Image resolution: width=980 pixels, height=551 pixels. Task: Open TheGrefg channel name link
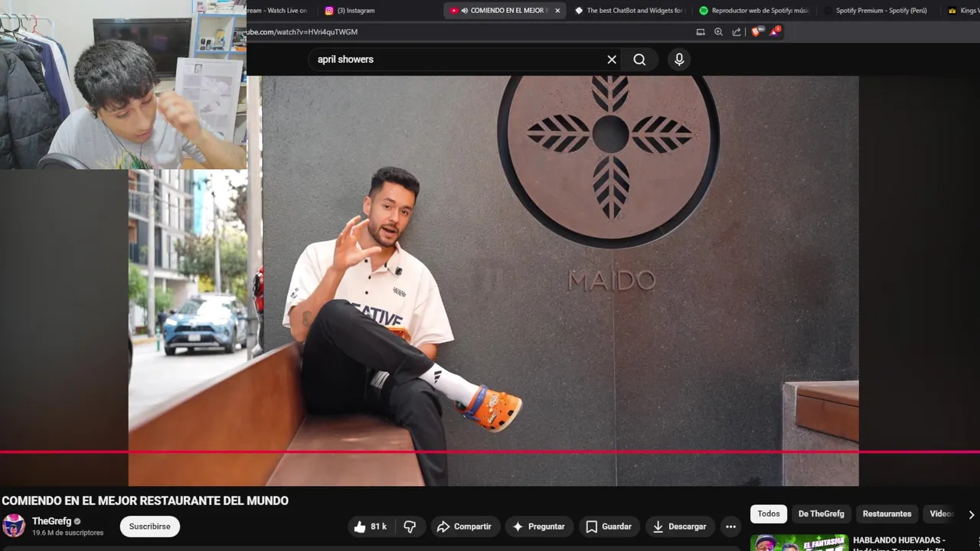[x=51, y=521]
